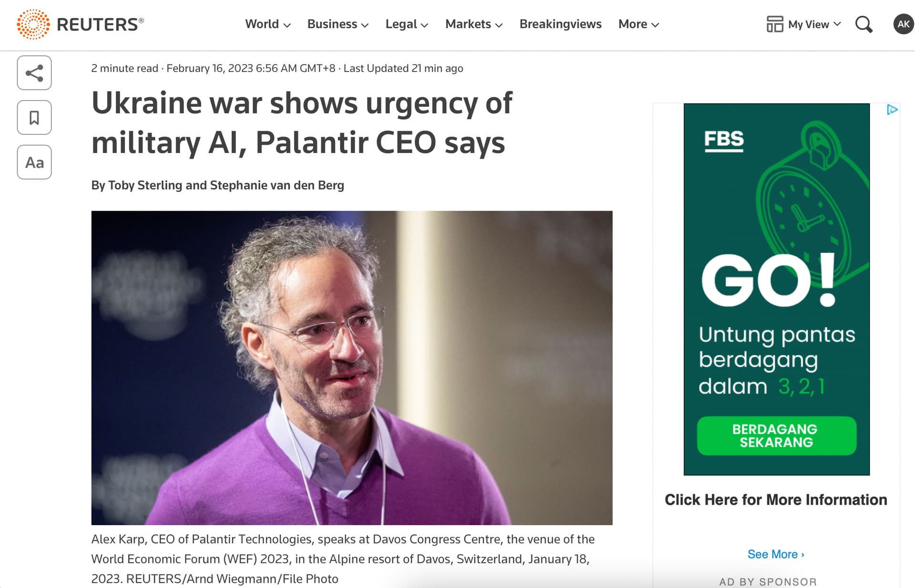Bookmark this article with the save icon
Screen dimensions: 915x588
(x=34, y=118)
